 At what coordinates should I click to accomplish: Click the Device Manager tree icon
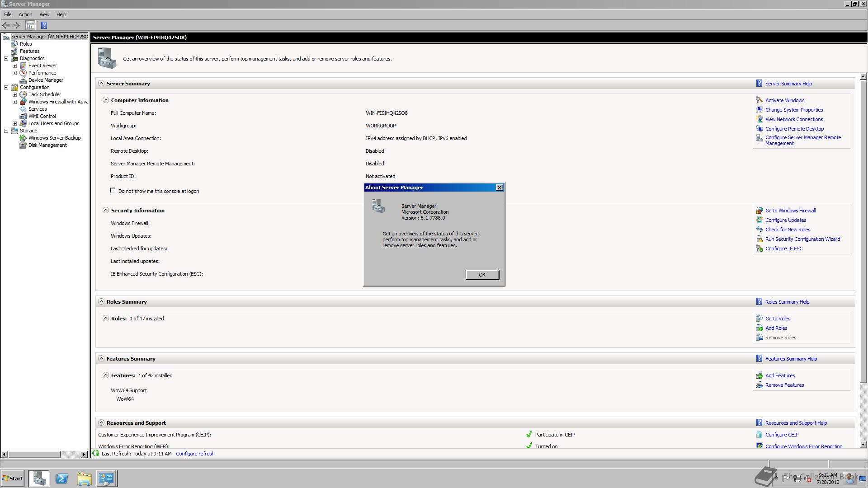(x=23, y=80)
